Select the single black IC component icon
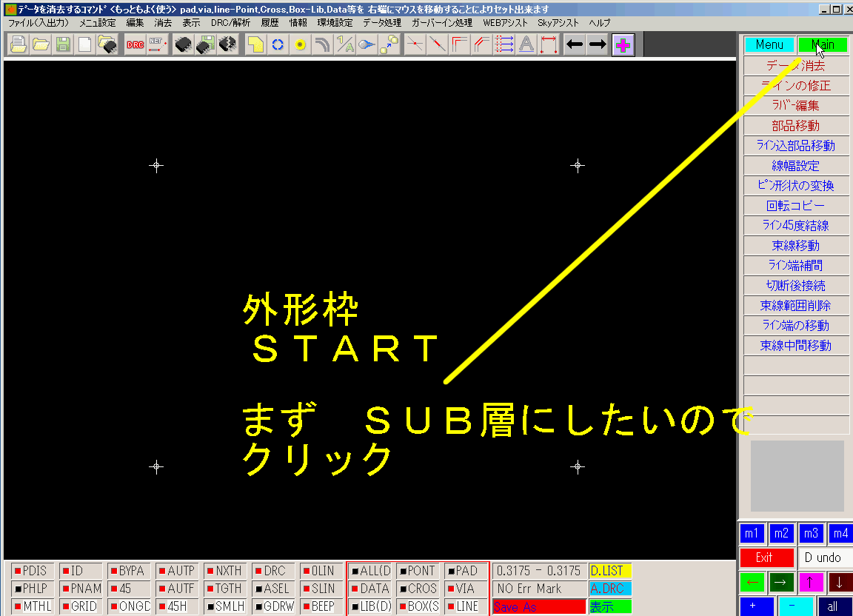This screenshot has height=616, width=853. (x=184, y=44)
